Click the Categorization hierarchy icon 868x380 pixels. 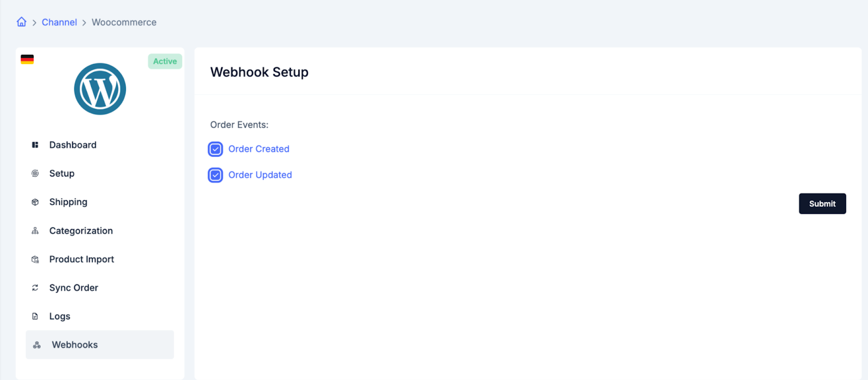pos(35,231)
